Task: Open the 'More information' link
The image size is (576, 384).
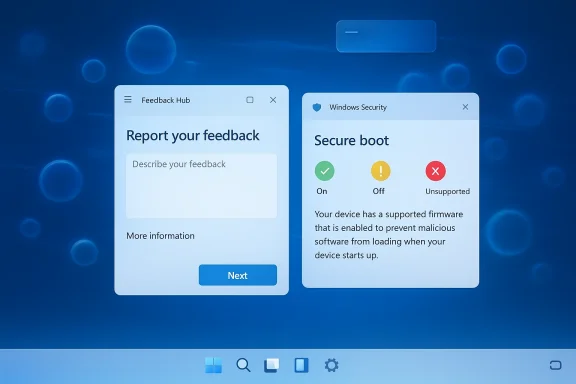Action: pos(161,236)
